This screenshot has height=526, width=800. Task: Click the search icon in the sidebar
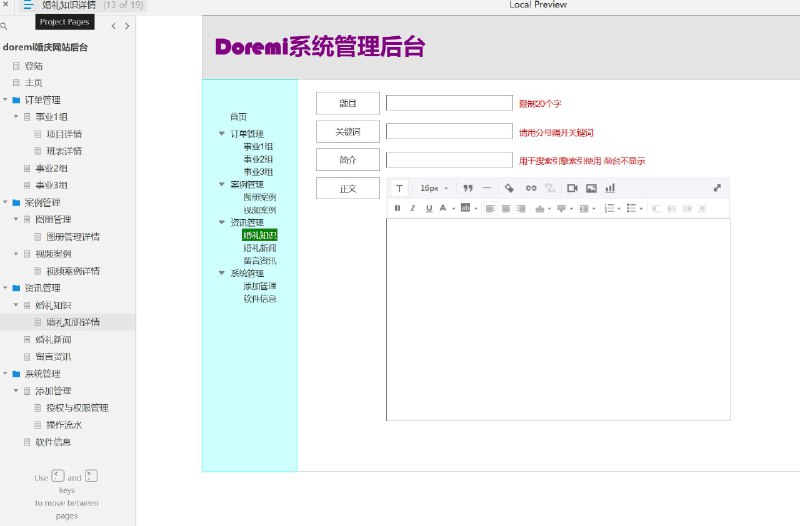click(x=4, y=26)
